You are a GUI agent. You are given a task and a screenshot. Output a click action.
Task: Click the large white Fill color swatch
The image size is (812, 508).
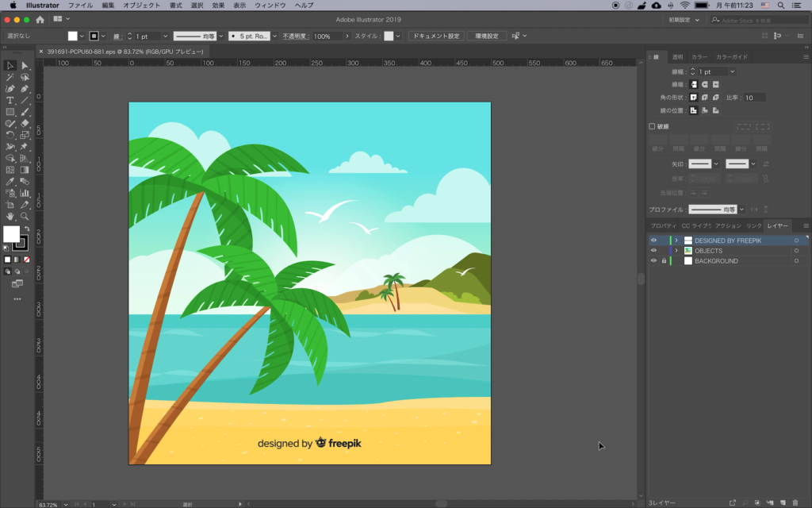[x=11, y=234]
